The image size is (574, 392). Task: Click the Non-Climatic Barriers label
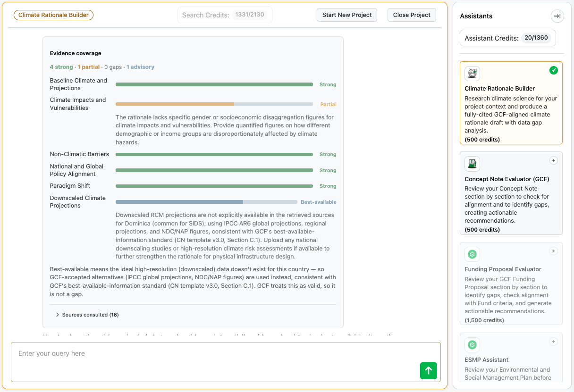click(x=79, y=154)
